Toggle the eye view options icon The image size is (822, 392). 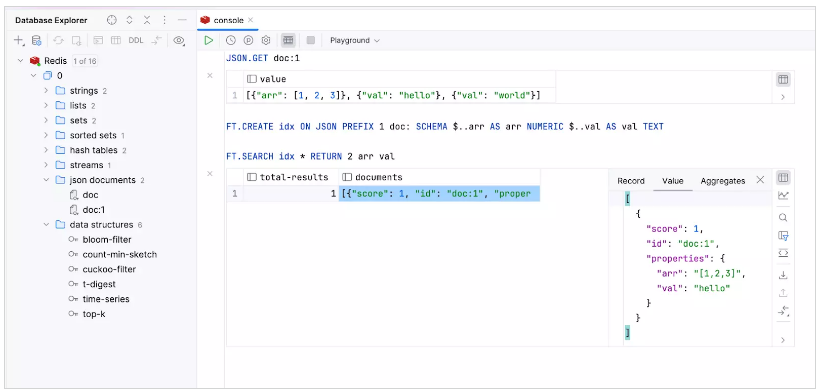[179, 40]
